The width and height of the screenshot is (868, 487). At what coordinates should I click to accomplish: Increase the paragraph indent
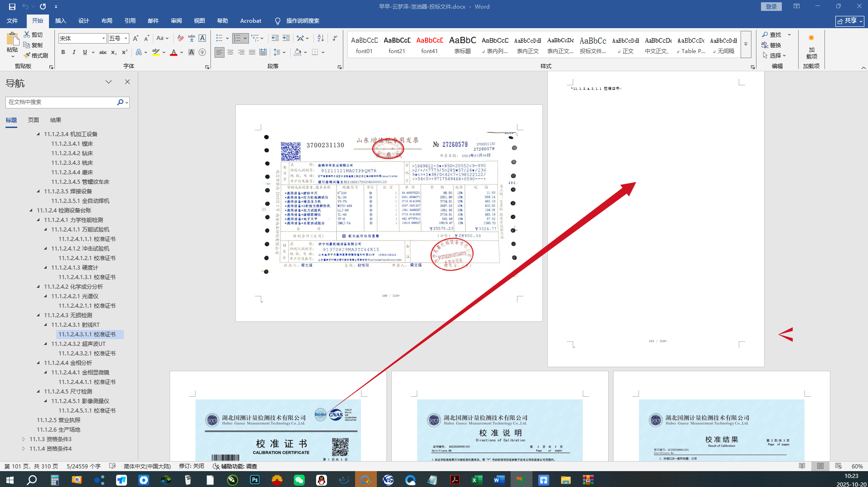286,39
